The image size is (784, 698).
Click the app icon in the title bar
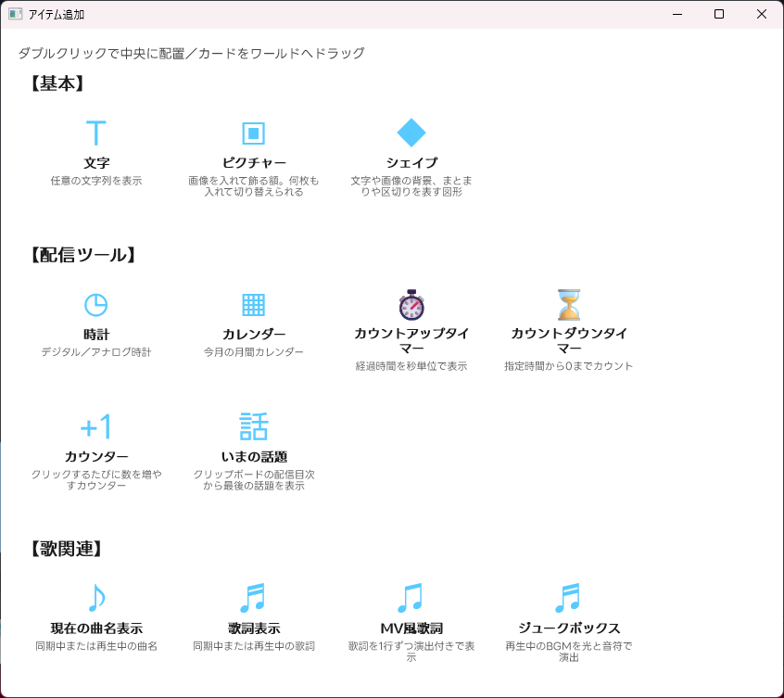pos(15,14)
